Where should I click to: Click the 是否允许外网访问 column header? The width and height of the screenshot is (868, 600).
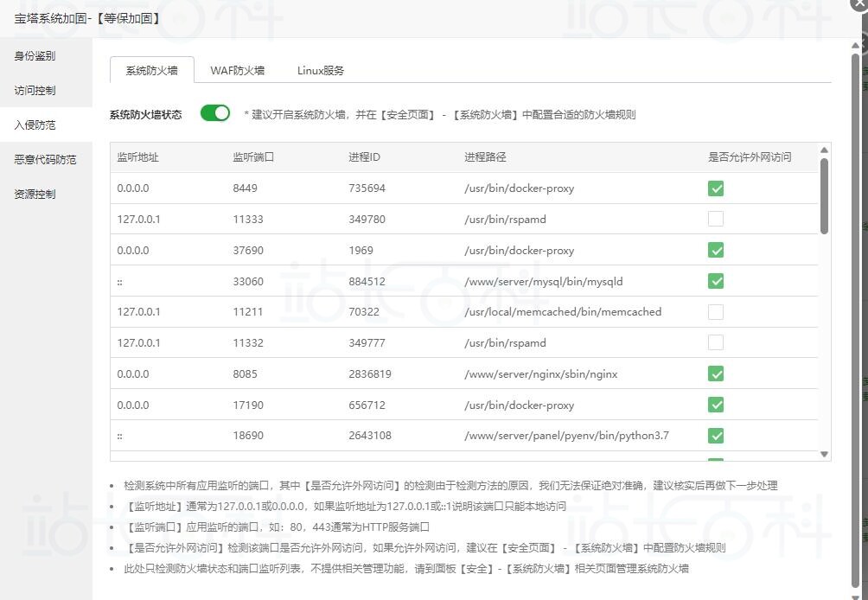(750, 157)
